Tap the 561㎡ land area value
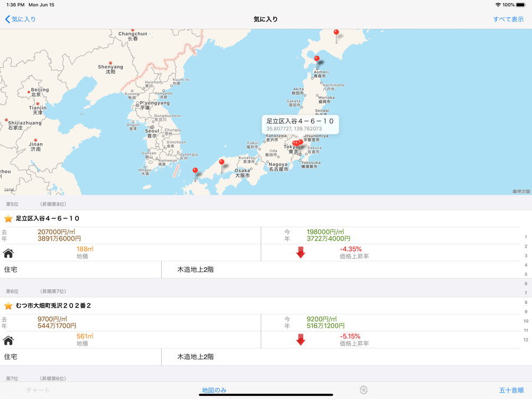This screenshot has height=399, width=532. click(85, 336)
